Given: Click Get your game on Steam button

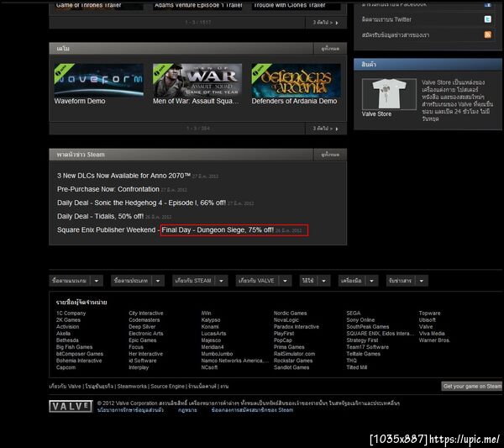Looking at the screenshot, I should tap(471, 387).
